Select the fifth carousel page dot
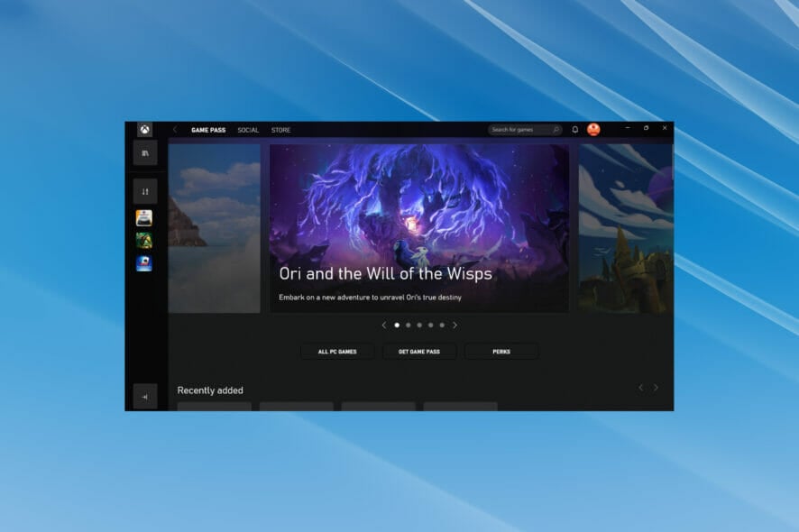 (442, 326)
